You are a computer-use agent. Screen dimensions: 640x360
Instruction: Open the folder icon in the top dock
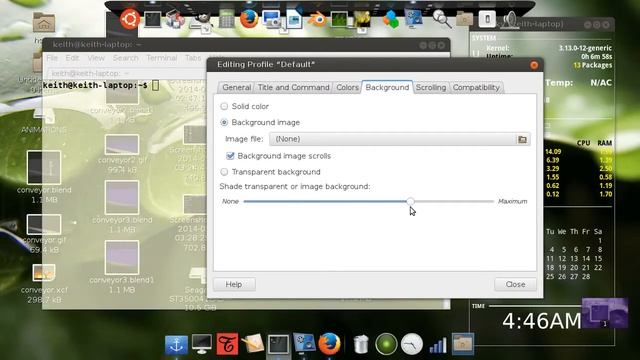tap(464, 19)
